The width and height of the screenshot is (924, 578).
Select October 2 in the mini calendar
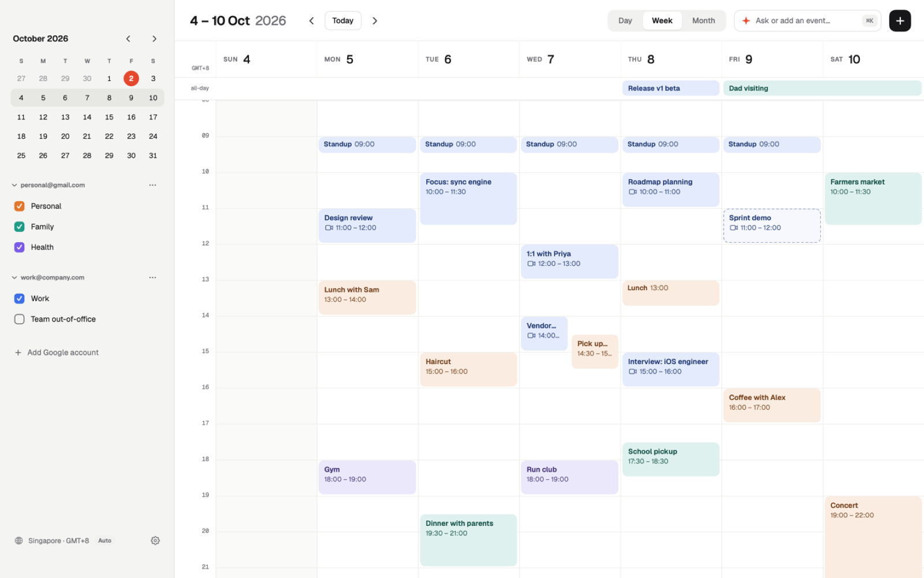(131, 79)
